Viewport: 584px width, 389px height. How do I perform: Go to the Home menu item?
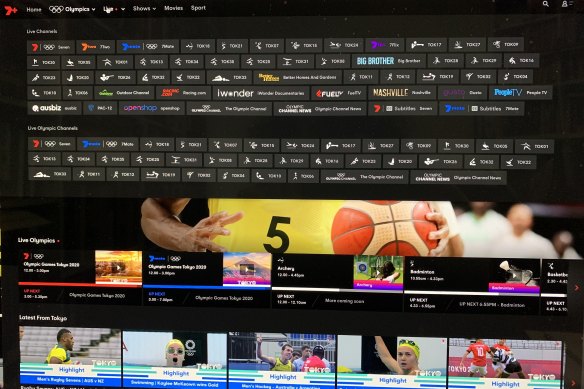(x=34, y=10)
